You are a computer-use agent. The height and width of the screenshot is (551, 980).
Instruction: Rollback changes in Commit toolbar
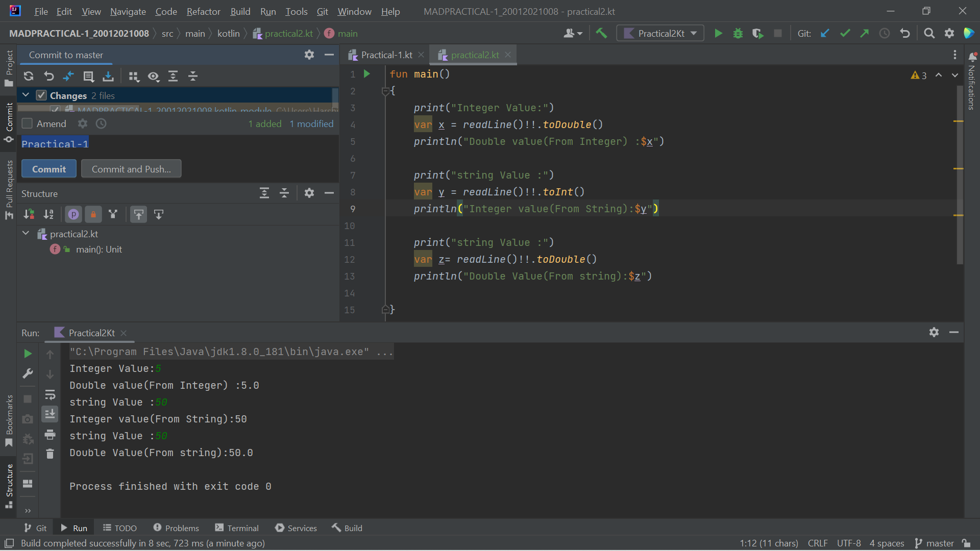[x=48, y=77]
